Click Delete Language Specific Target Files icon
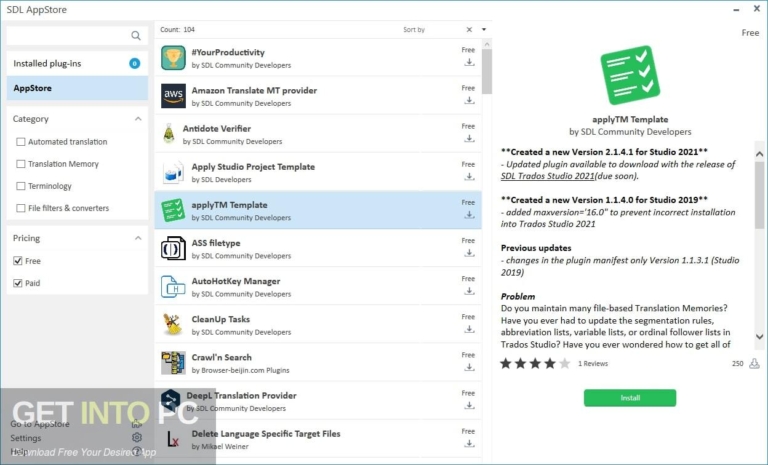The image size is (768, 465). pyautogui.click(x=173, y=439)
